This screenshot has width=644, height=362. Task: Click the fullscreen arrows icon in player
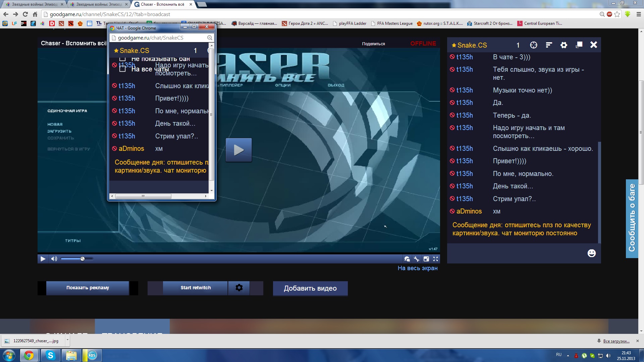pyautogui.click(x=435, y=259)
